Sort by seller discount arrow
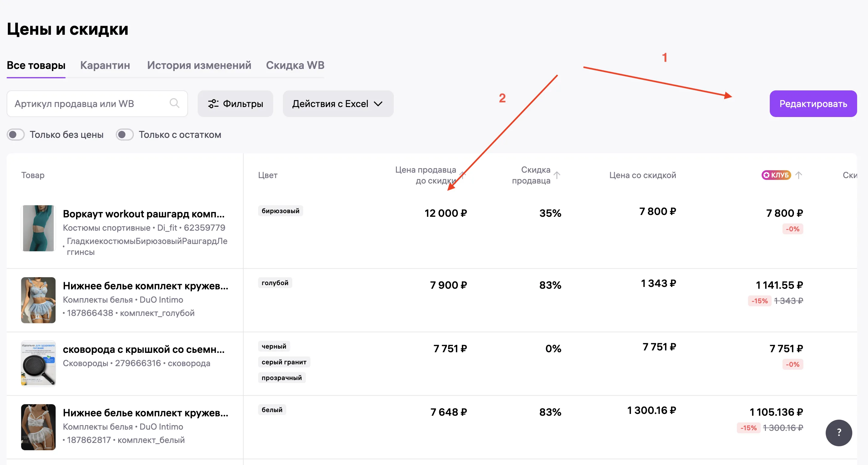 tap(557, 175)
